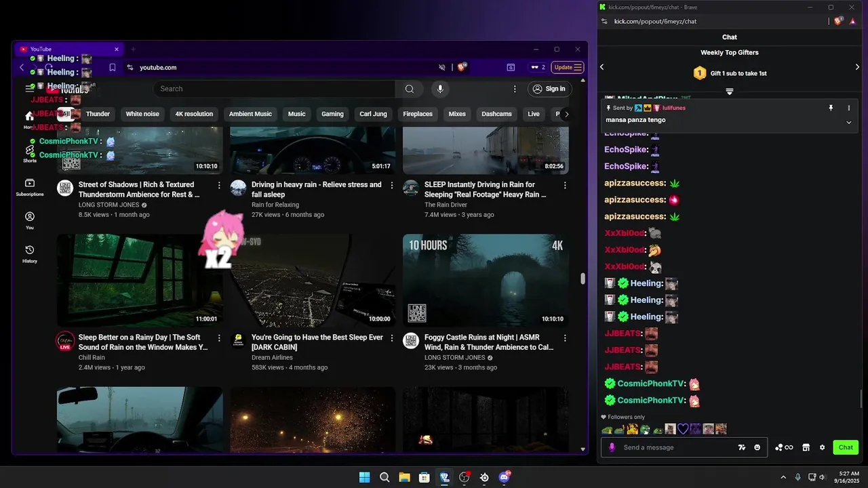This screenshot has height=488, width=868.
Task: Show next gifter panel with right arrow
Action: (x=858, y=66)
